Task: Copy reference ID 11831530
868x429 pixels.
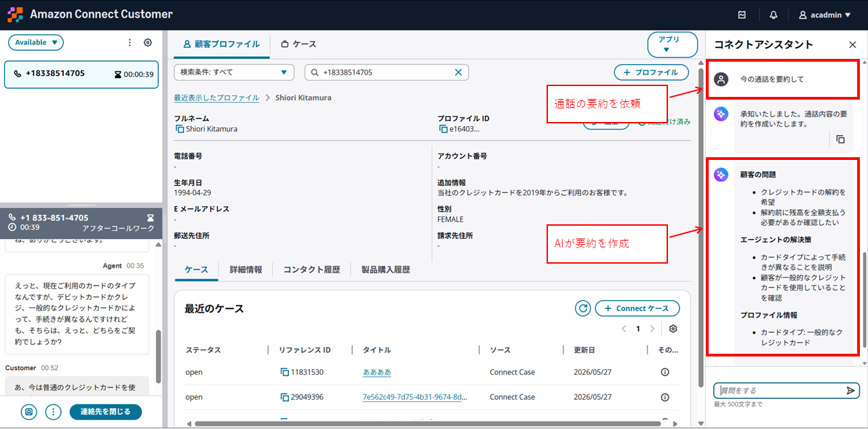Action: click(285, 372)
